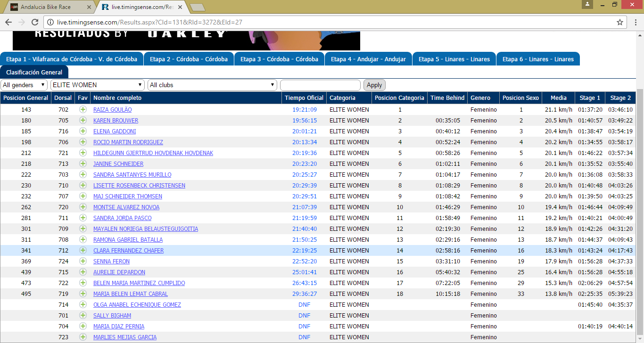Toggle favorite for Marlies Mejias Garcia

point(83,337)
